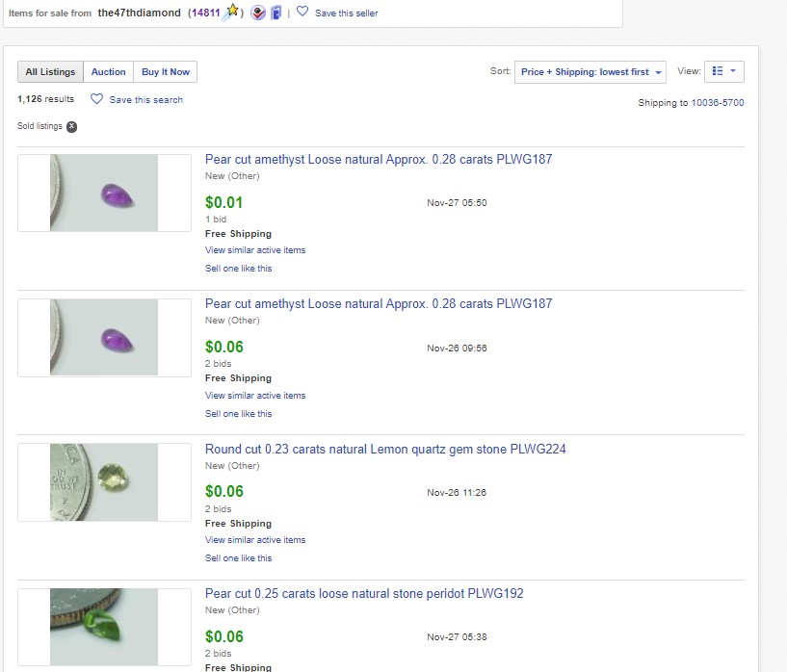This screenshot has width=787, height=672.
Task: Select the All Listings tab
Action: (50, 71)
